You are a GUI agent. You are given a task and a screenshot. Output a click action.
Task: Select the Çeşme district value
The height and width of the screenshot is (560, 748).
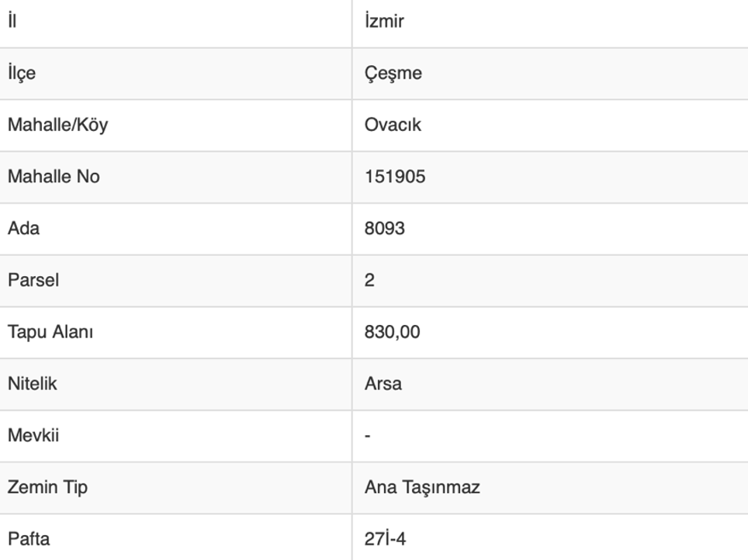tap(393, 73)
